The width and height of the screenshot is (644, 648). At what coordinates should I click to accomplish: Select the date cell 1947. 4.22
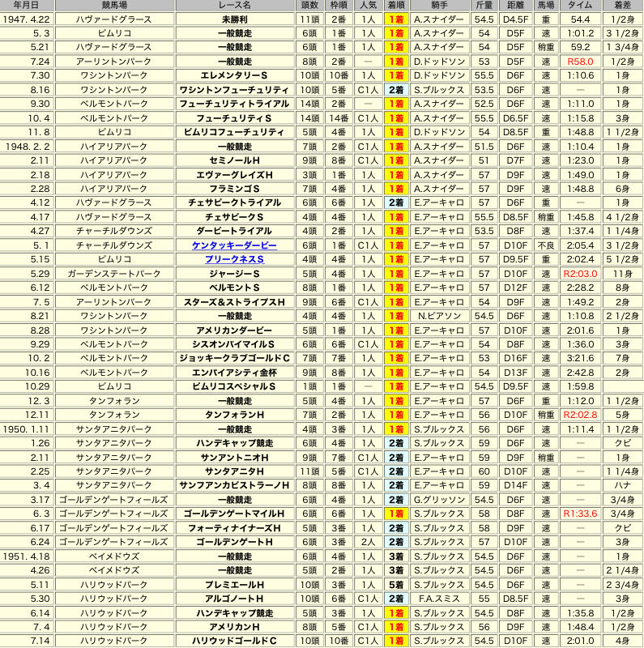[27, 19]
